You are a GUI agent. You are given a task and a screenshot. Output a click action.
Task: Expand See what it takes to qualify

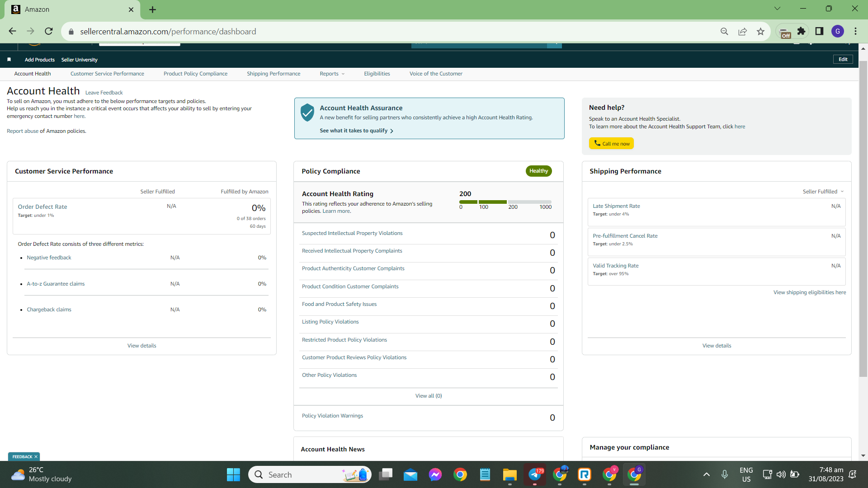pyautogui.click(x=356, y=131)
